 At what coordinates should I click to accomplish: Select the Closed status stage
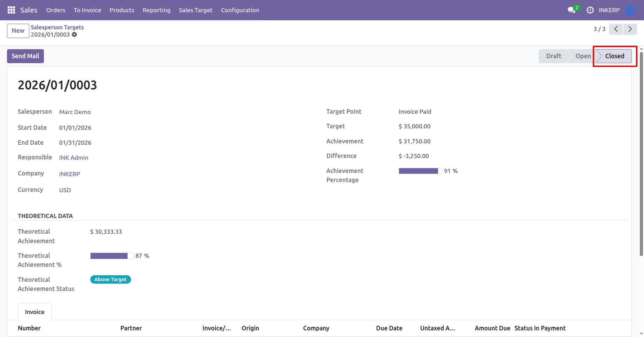click(614, 56)
